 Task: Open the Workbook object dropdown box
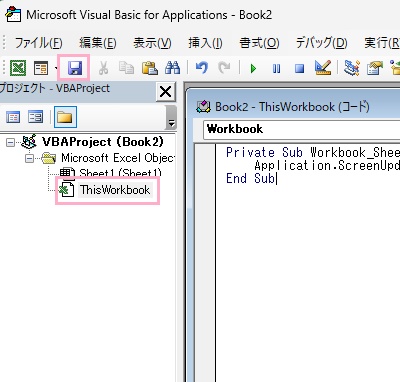[302, 129]
